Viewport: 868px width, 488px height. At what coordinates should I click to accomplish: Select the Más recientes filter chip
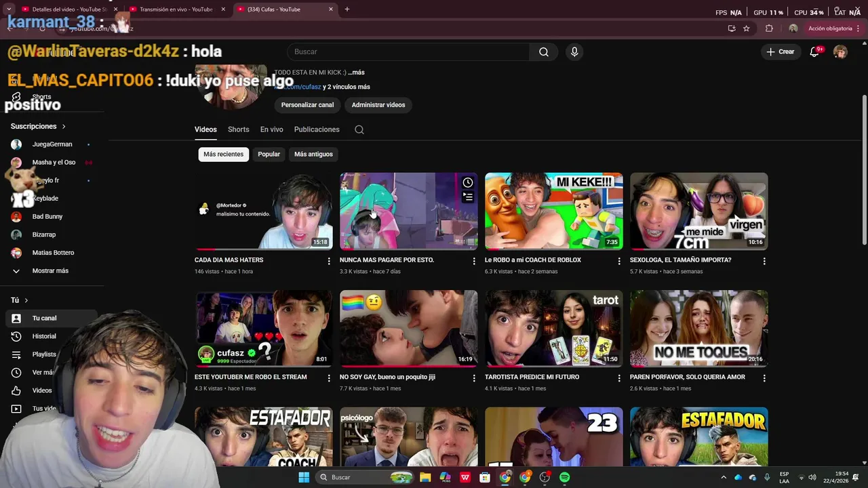[x=224, y=155]
